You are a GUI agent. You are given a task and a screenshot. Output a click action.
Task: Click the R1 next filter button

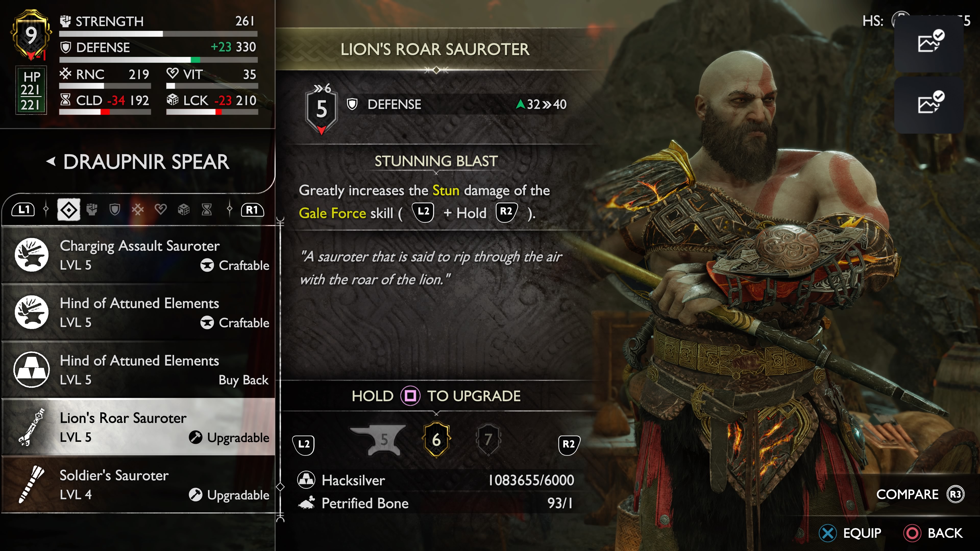pyautogui.click(x=252, y=209)
